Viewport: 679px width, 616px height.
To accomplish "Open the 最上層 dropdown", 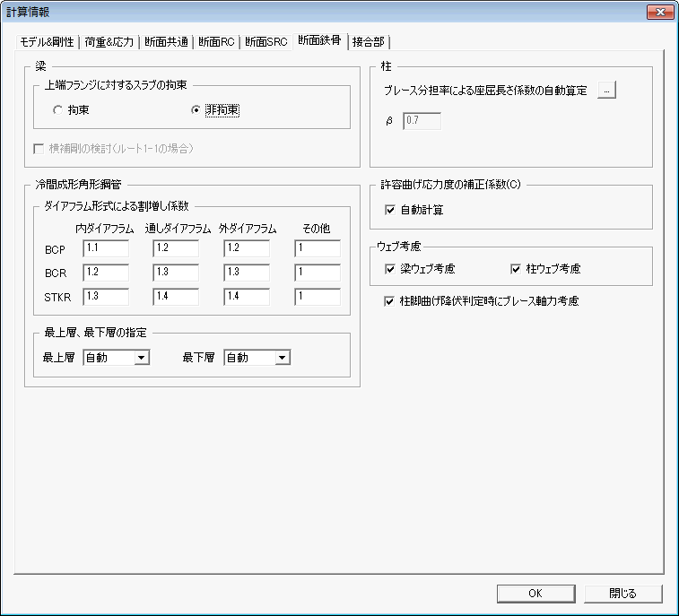I will point(116,358).
